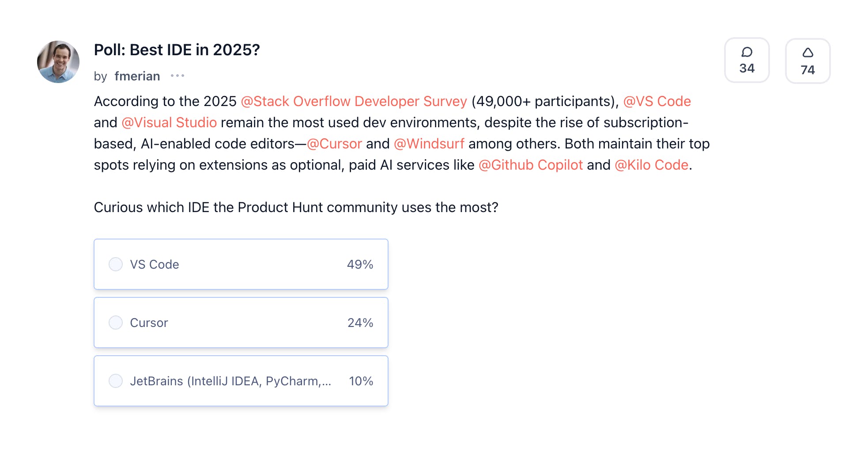The width and height of the screenshot is (868, 452).
Task: Click the comments speech bubble icon
Action: (x=747, y=53)
